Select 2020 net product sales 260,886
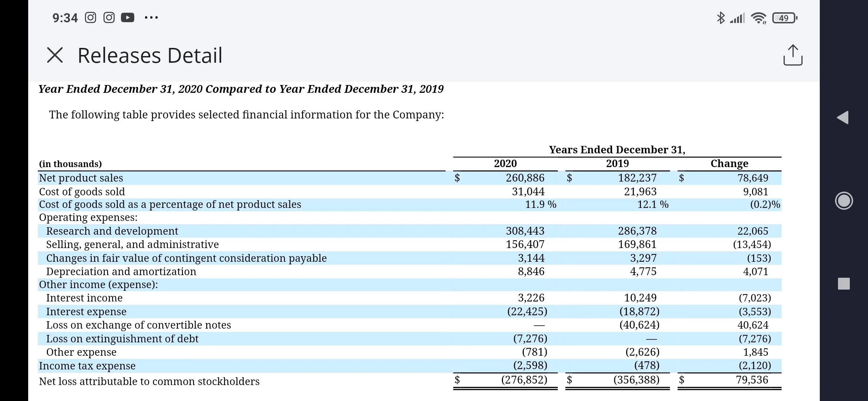This screenshot has width=868, height=401. point(525,178)
